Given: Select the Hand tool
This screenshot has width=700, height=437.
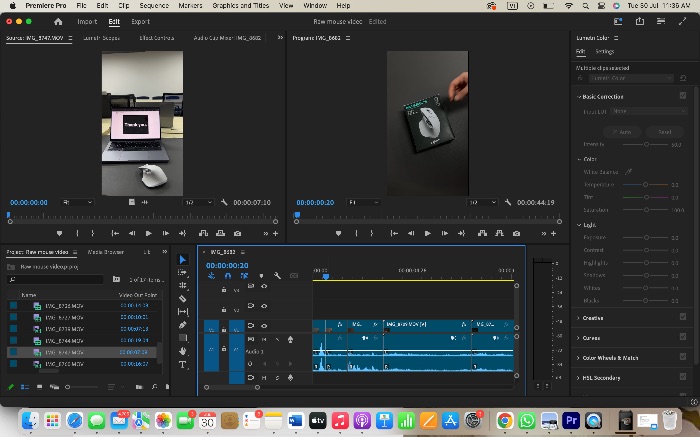Looking at the screenshot, I should (183, 351).
